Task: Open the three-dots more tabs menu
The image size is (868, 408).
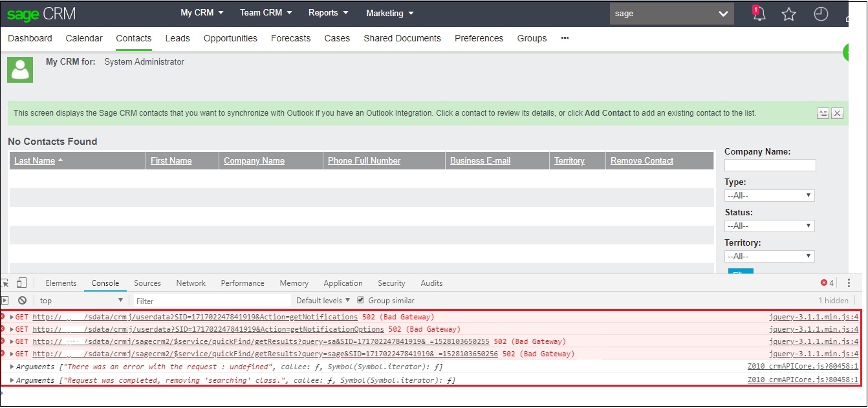Action: [x=565, y=38]
